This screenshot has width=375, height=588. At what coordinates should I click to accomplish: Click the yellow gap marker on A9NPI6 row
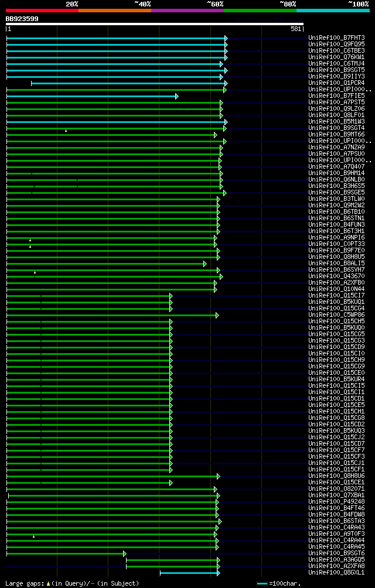click(30, 240)
